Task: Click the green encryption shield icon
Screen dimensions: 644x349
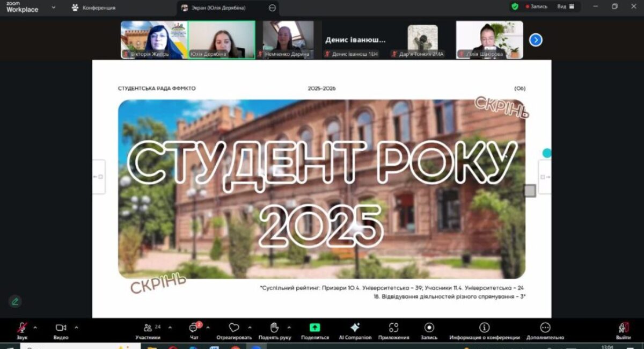Action: (515, 6)
